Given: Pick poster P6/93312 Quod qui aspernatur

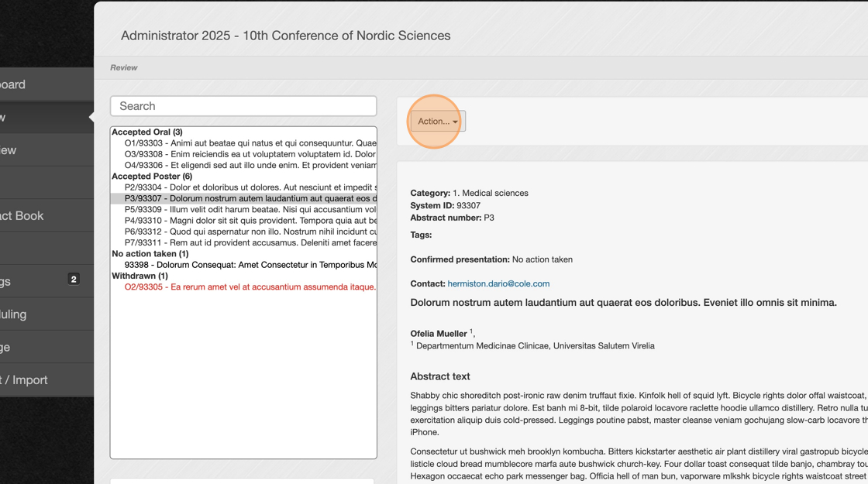Looking at the screenshot, I should 250,232.
